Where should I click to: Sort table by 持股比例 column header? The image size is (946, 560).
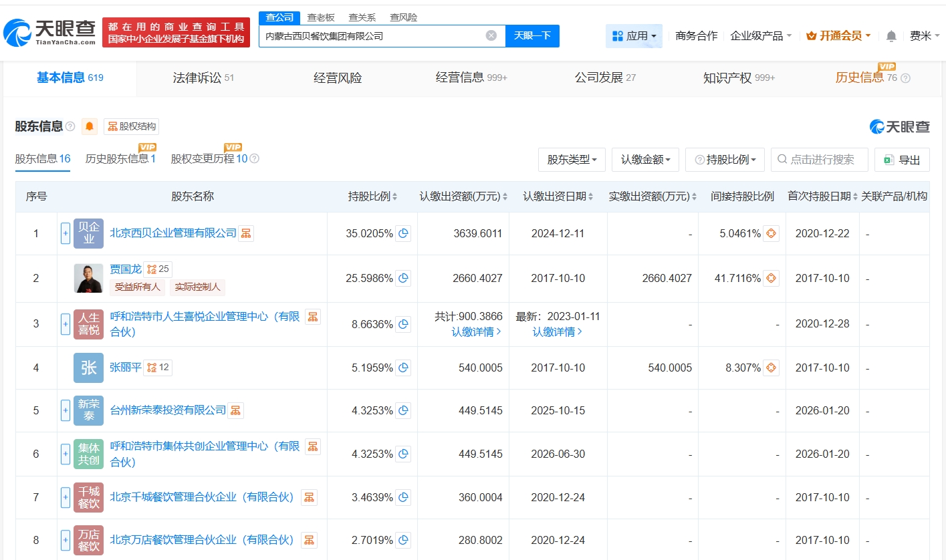pyautogui.click(x=372, y=196)
